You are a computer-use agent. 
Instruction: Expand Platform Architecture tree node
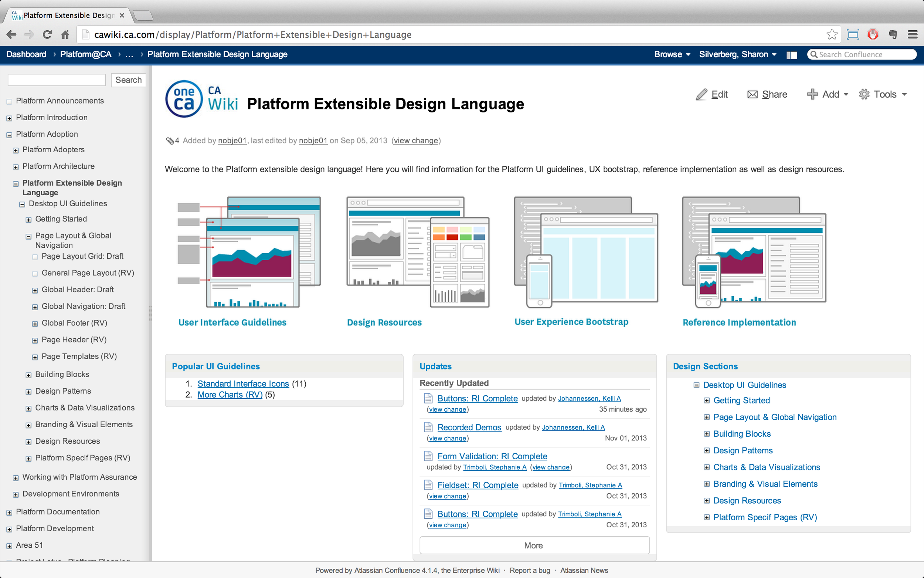click(16, 167)
